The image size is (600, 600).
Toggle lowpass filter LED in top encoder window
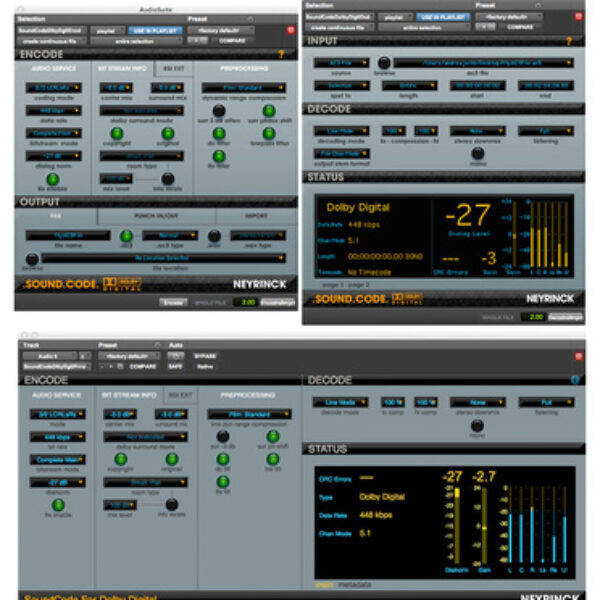tap(269, 133)
